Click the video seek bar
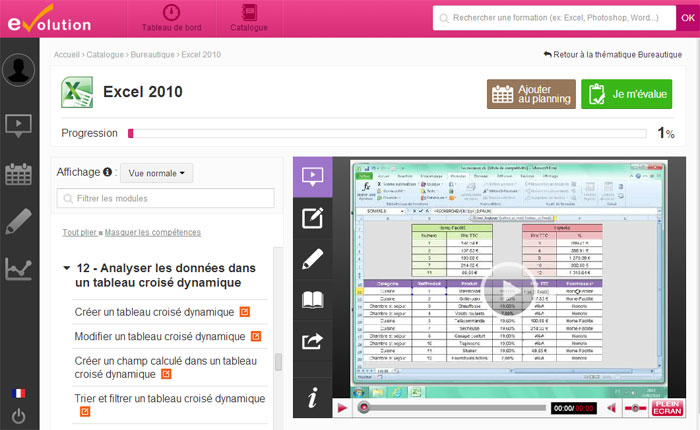 (x=452, y=408)
